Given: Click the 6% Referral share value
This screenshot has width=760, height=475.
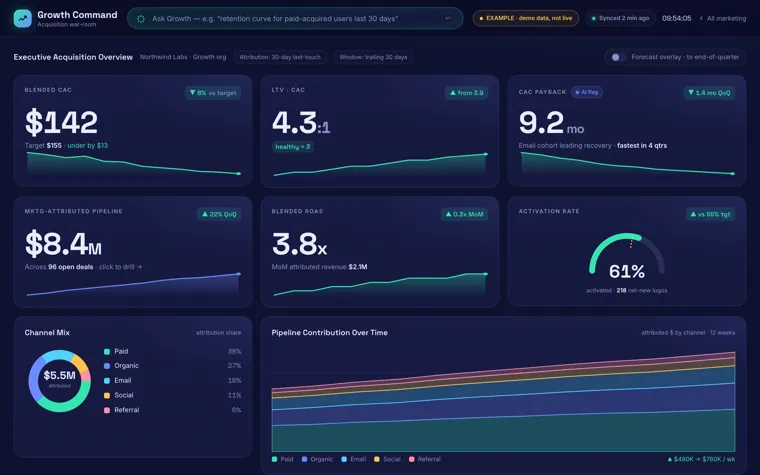Looking at the screenshot, I should tap(237, 410).
